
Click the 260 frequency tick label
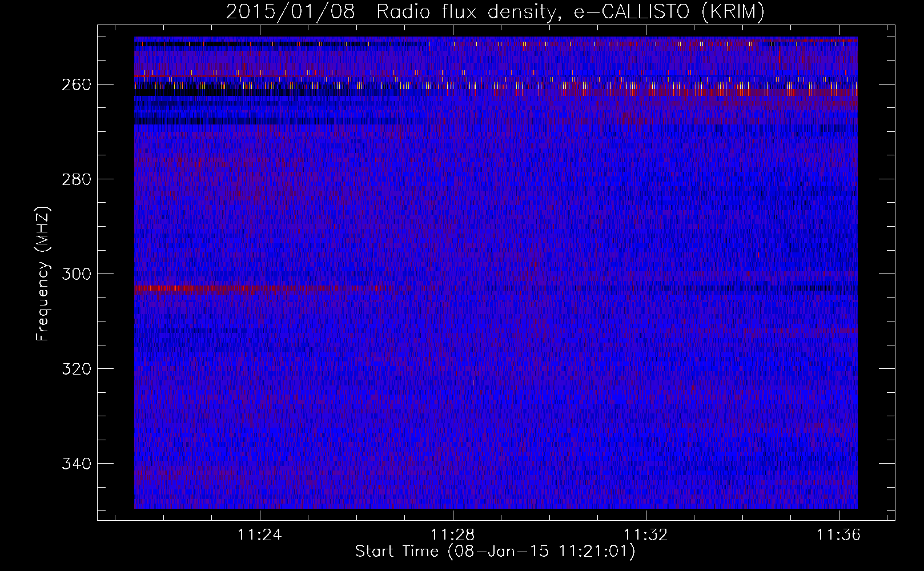tap(76, 85)
